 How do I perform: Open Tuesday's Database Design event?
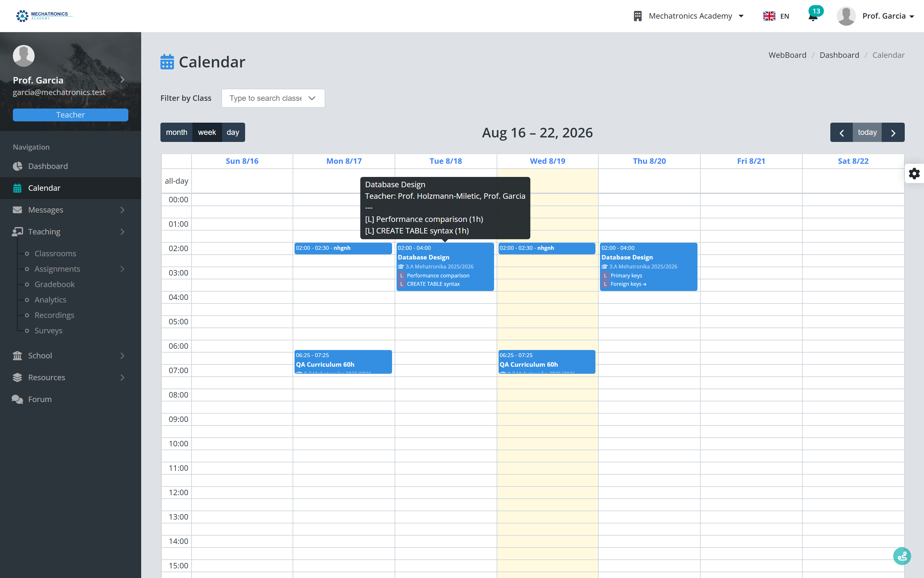click(x=445, y=267)
